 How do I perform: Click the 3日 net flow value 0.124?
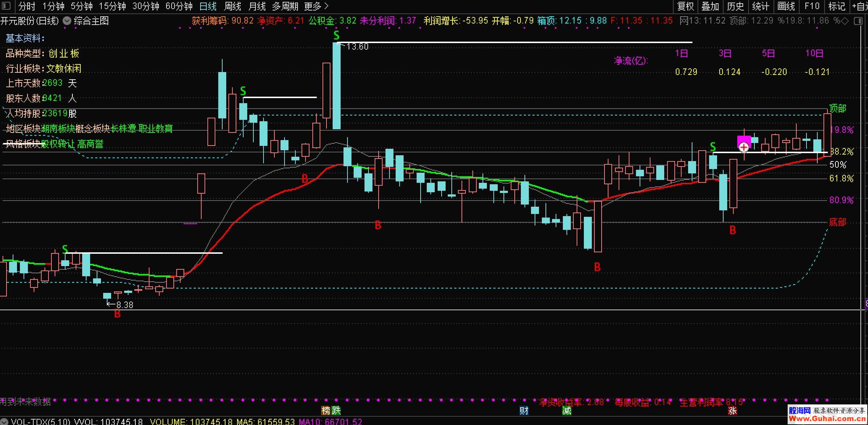pos(729,72)
